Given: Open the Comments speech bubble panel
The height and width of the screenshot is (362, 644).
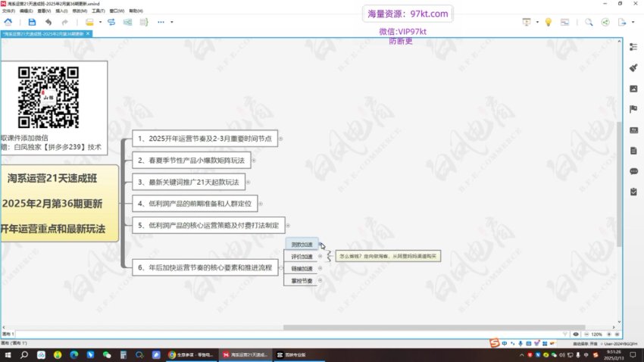Looking at the screenshot, I should click(633, 171).
